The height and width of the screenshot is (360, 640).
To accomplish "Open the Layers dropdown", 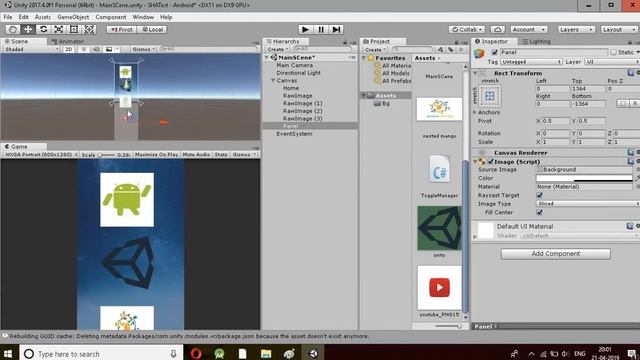I will (576, 29).
